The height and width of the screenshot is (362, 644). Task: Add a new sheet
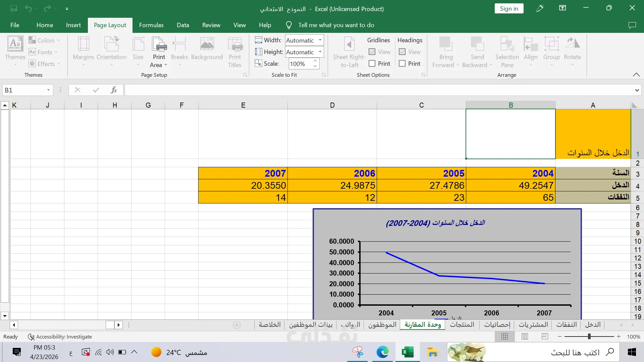pos(237,325)
